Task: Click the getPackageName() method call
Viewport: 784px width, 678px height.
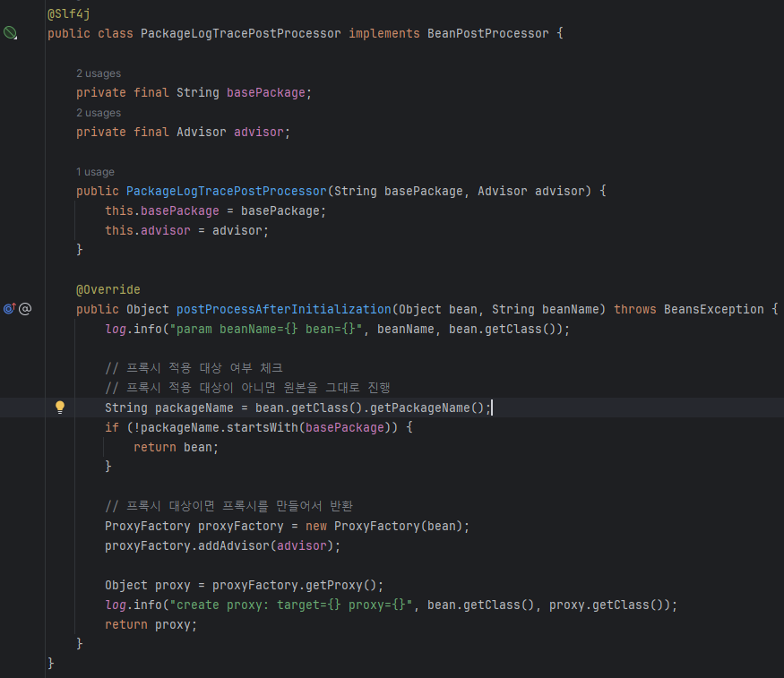Action: [x=427, y=408]
